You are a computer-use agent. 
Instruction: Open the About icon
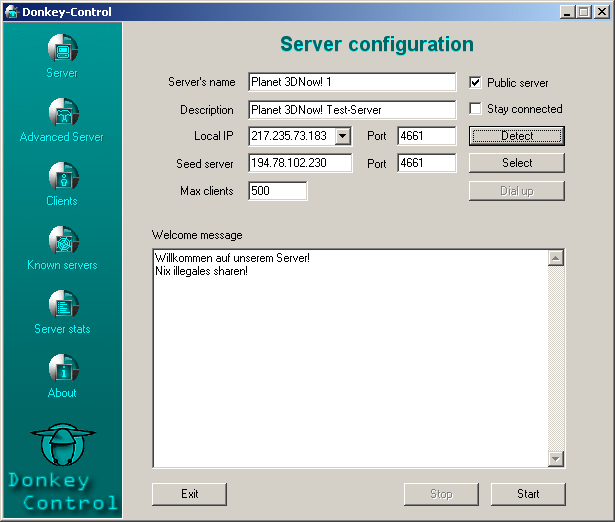click(x=64, y=367)
